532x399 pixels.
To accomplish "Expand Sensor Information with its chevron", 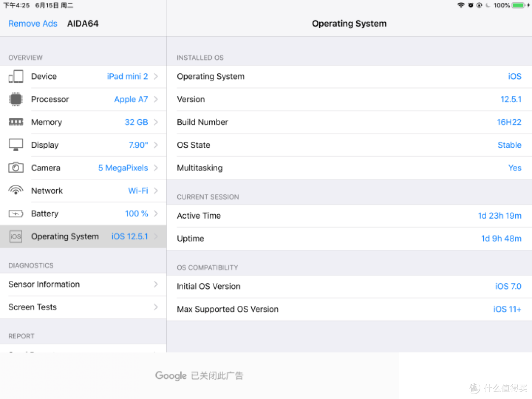I will [x=156, y=284].
